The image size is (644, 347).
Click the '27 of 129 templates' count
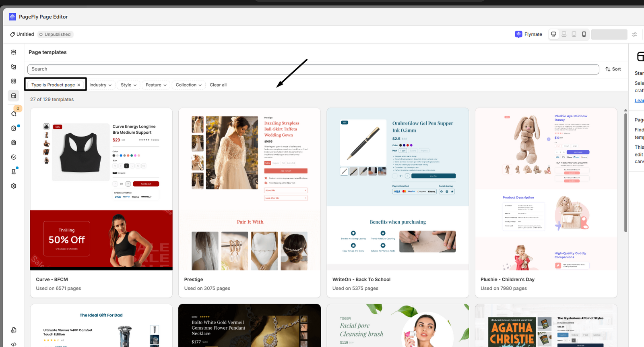pos(52,100)
